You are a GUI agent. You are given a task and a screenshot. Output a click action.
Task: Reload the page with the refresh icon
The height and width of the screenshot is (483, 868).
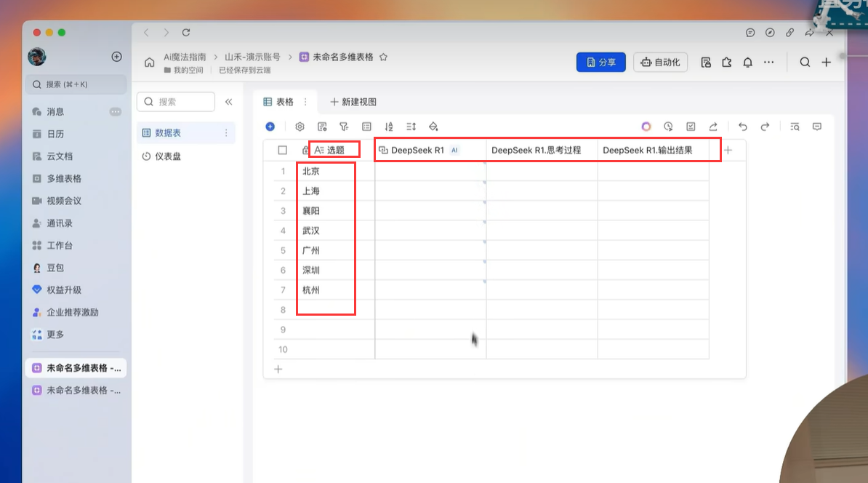[186, 33]
